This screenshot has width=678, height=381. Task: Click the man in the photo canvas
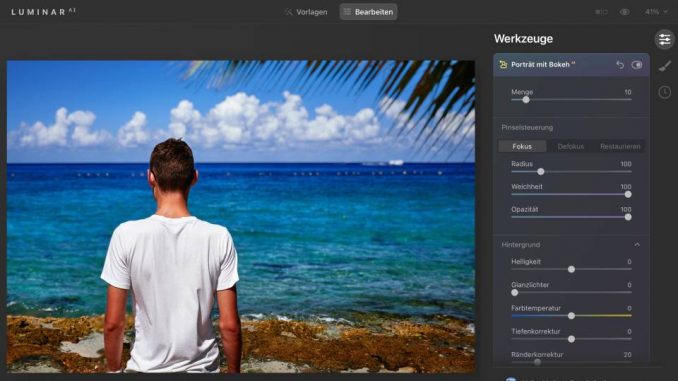(x=172, y=255)
